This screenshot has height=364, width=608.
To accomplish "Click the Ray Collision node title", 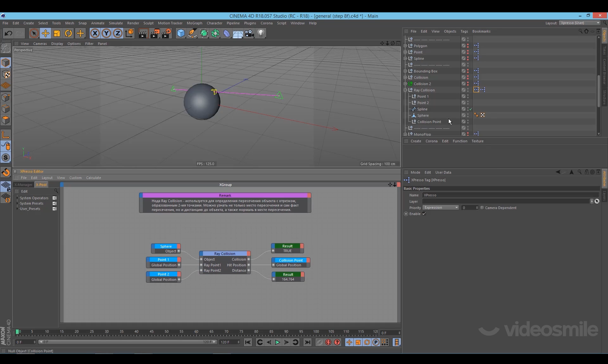I will (225, 254).
